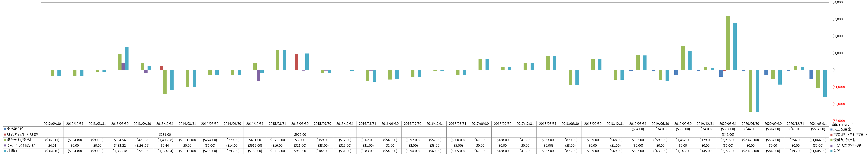The image size is (868, 154).
Task: Click the ($1,605.00) financing CF cell
Action: 818,151
